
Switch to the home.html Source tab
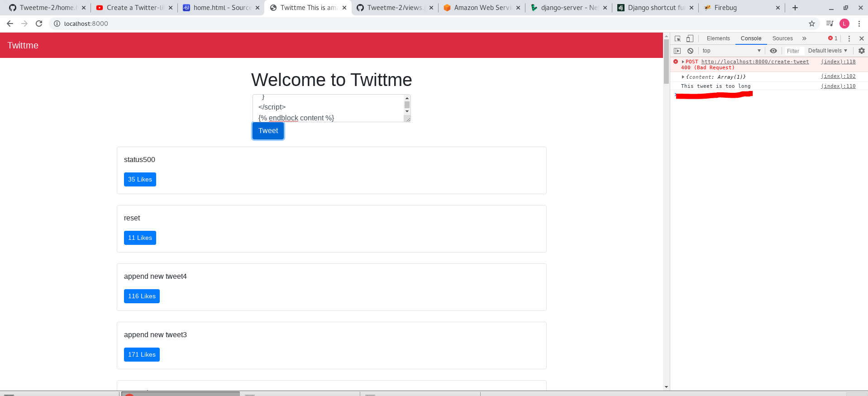tap(222, 8)
